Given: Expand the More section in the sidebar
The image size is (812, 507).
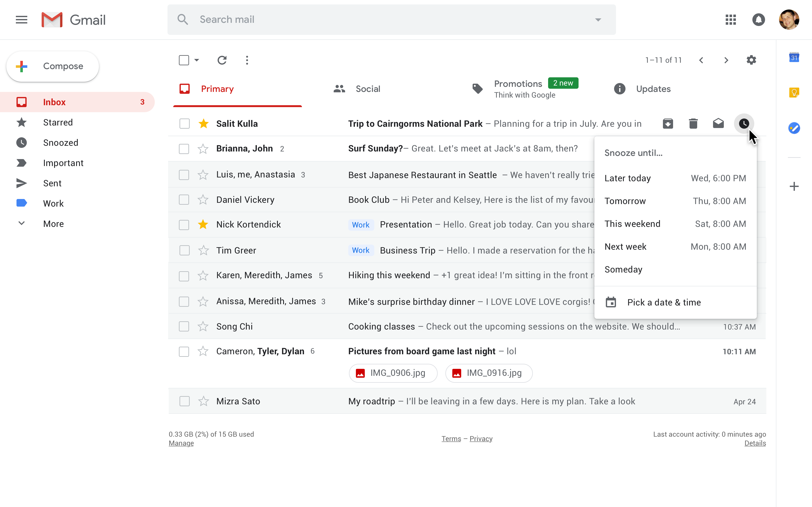Looking at the screenshot, I should point(53,224).
